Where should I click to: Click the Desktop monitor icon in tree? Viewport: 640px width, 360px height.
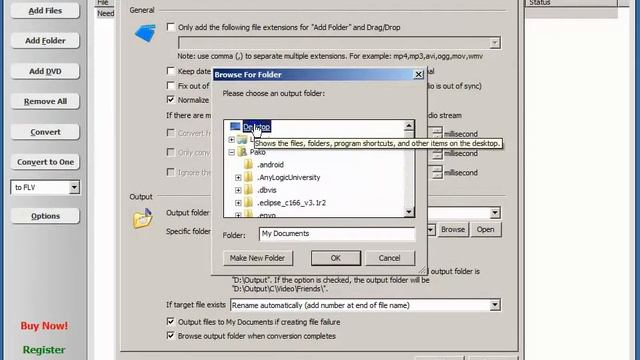235,127
